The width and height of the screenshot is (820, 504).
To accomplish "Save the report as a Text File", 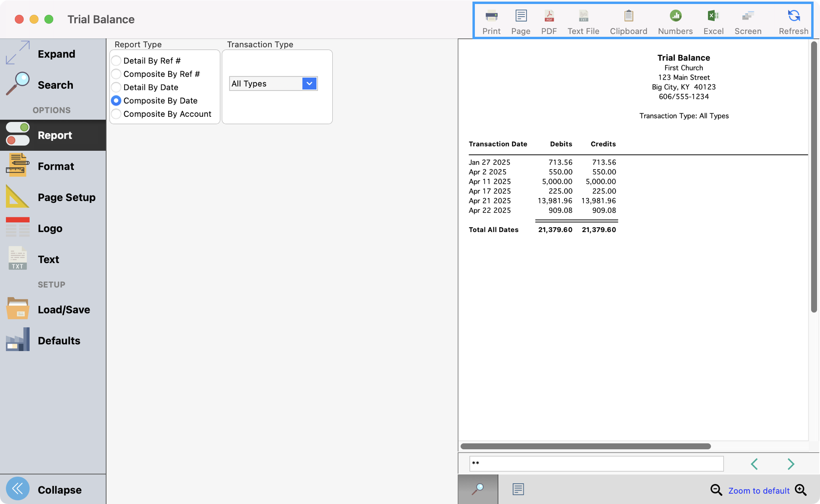I will point(583,20).
